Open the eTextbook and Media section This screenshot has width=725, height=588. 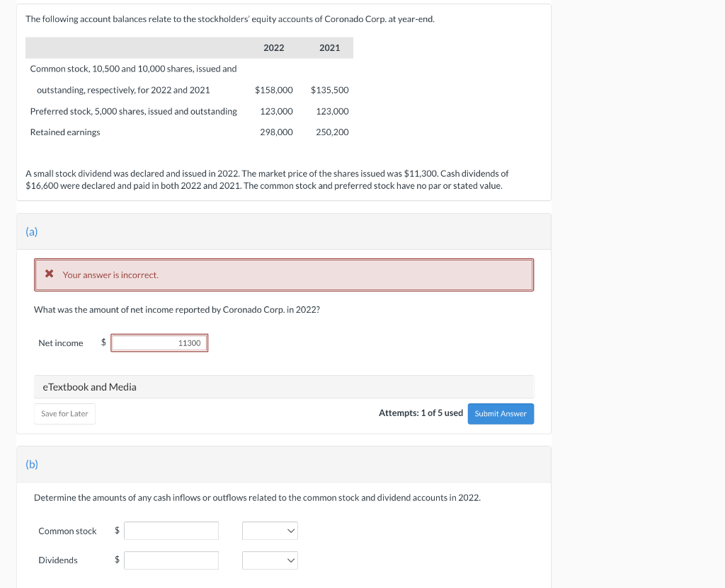pyautogui.click(x=284, y=387)
